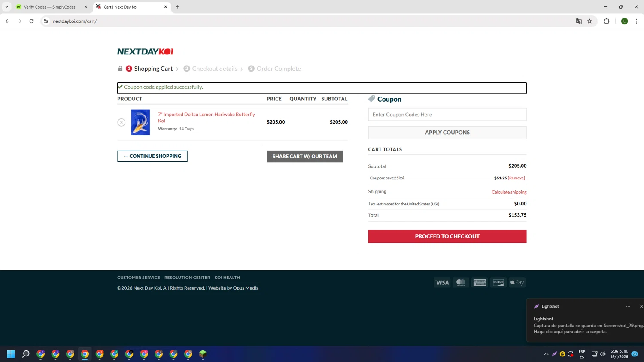644x362 pixels.
Task: Click Lightshot feather tray icon
Action: click(554, 354)
